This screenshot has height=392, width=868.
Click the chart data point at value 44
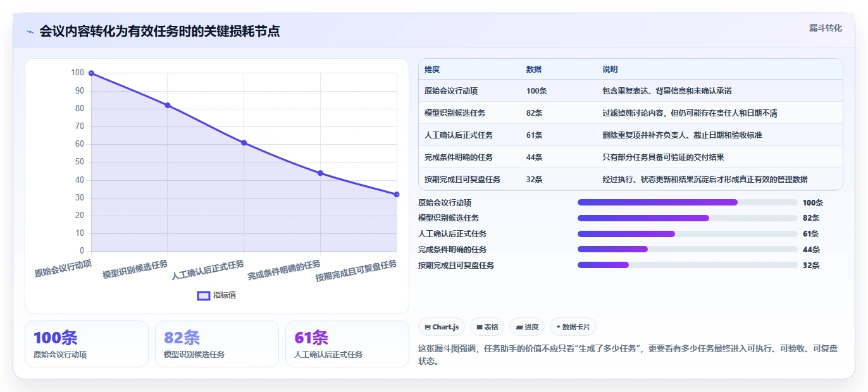pyautogui.click(x=320, y=173)
